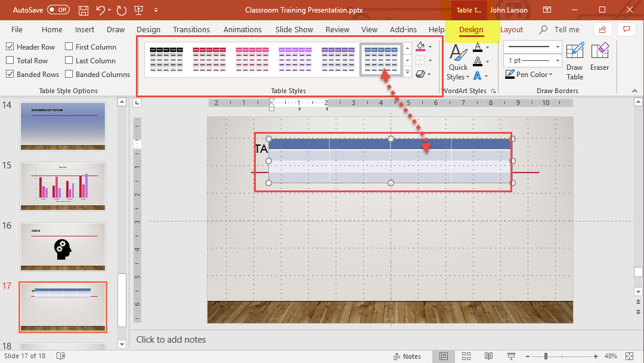Click the Share icon in ribbon
Screen dimensions: 644x363
pyautogui.click(x=603, y=29)
